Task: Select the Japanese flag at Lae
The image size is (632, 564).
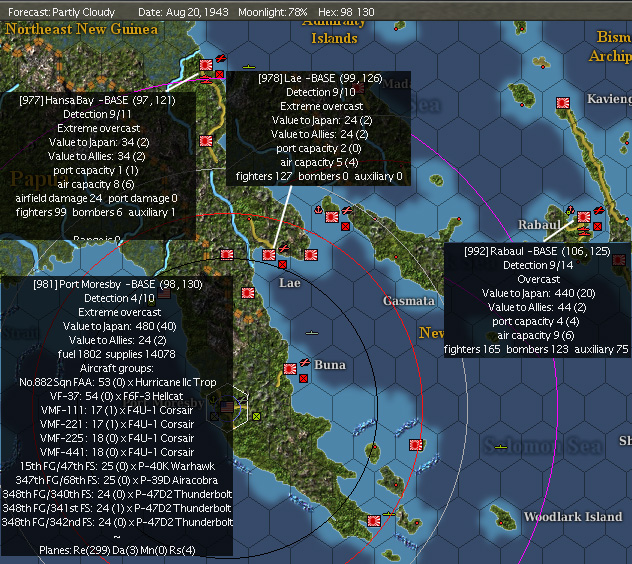Action: click(x=269, y=255)
